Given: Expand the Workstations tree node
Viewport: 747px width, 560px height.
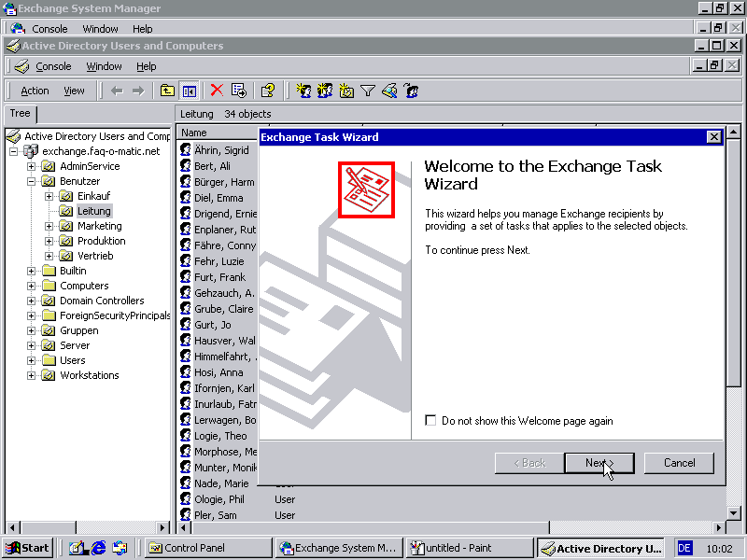Looking at the screenshot, I should click(x=31, y=376).
